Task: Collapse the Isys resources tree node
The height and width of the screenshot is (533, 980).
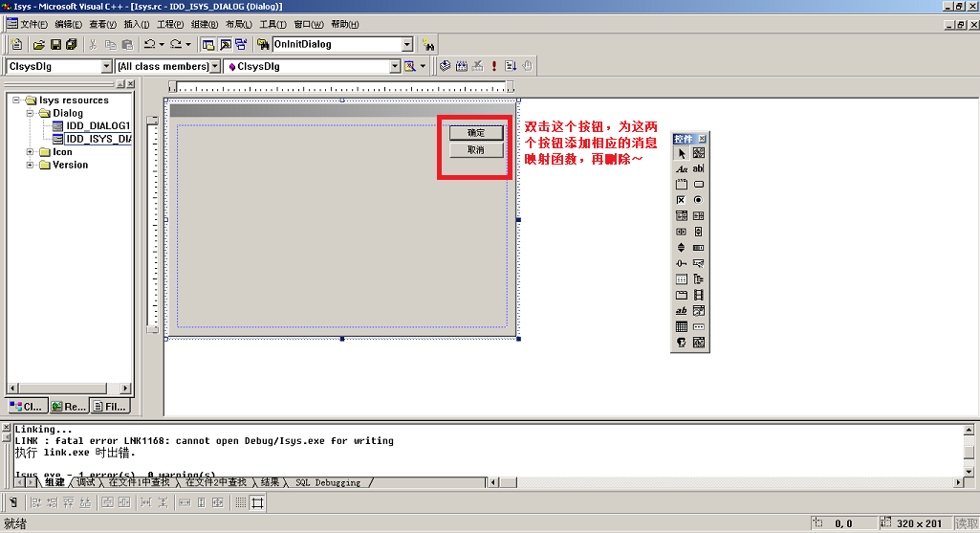Action: 16,100
